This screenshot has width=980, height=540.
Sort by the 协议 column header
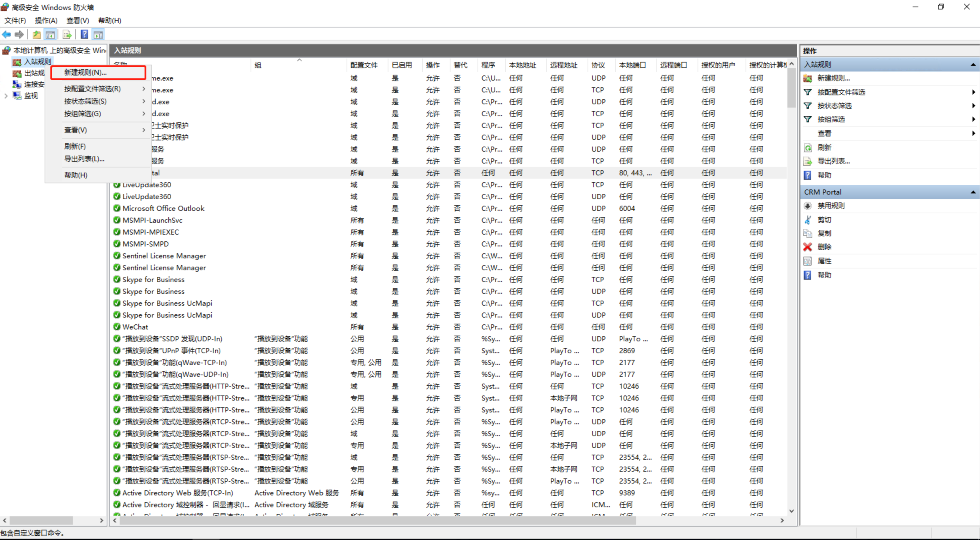coord(601,65)
